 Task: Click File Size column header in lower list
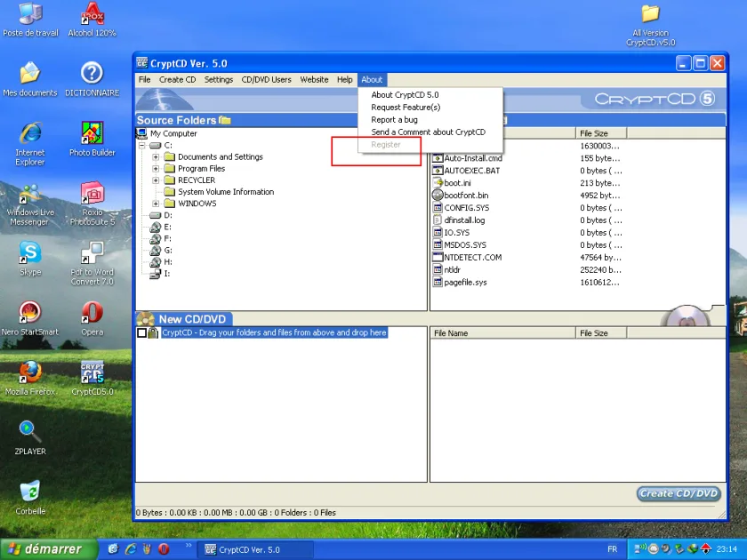601,333
